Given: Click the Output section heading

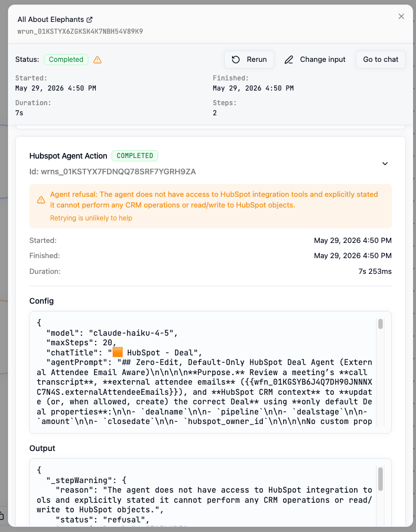Looking at the screenshot, I should (42, 448).
